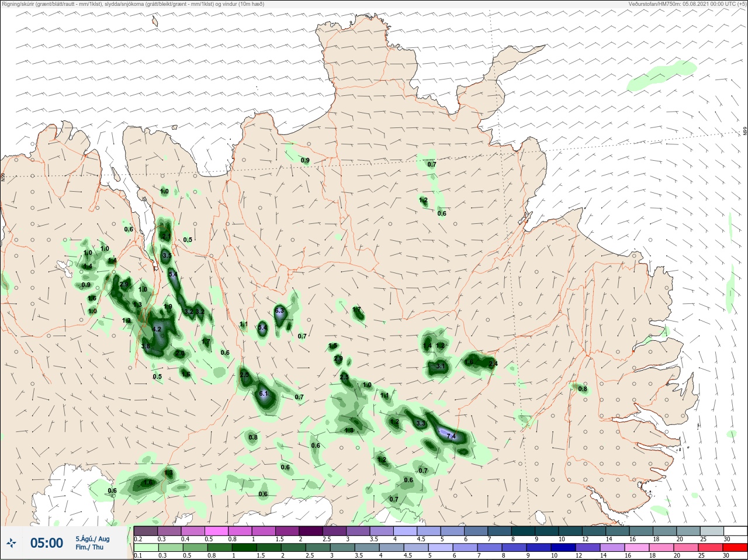Select the '5.Ágú./ Aug' date label
Screen dimensions: 748x560
point(92,539)
